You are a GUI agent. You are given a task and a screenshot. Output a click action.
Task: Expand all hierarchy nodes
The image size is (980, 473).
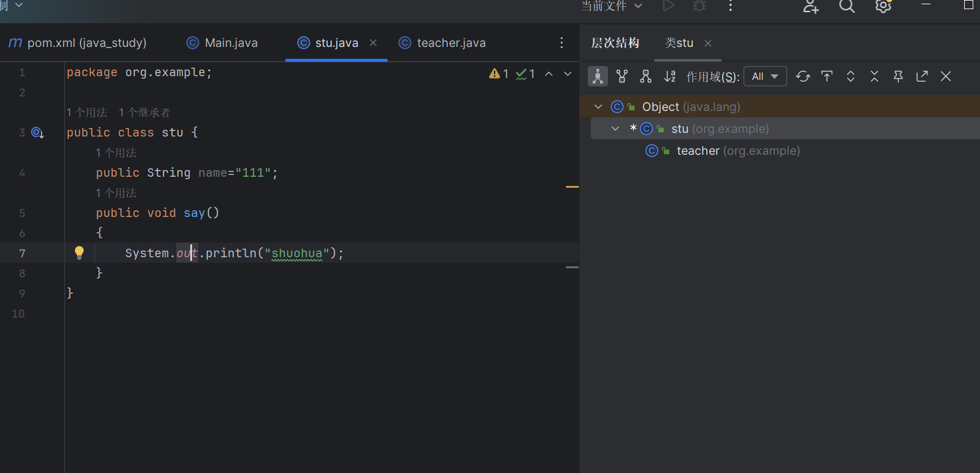851,76
